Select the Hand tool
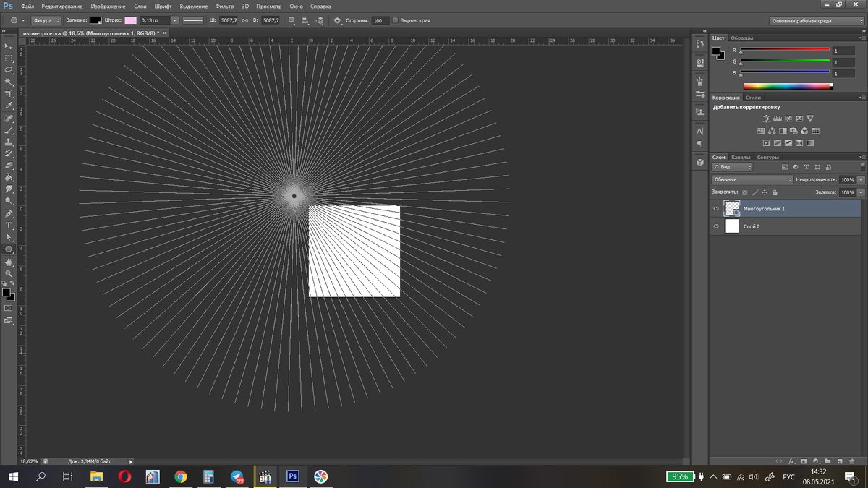This screenshot has height=488, width=868. click(x=9, y=262)
